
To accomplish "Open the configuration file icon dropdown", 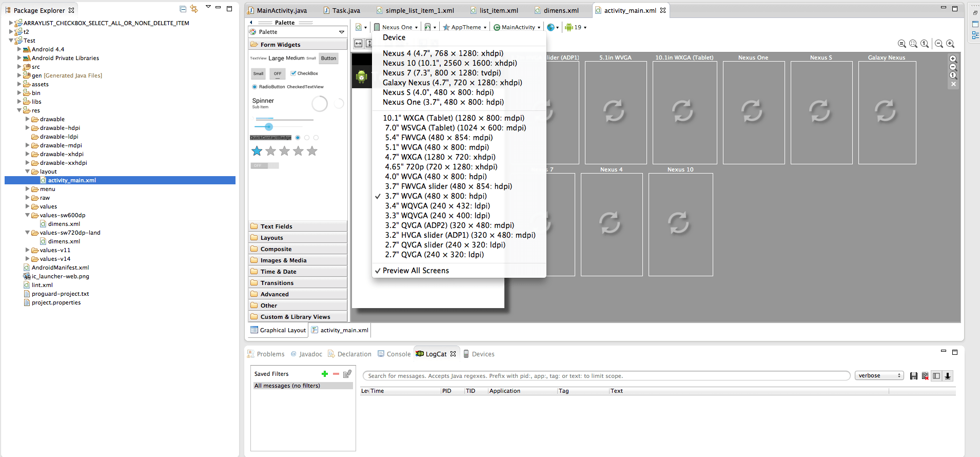I will tap(361, 27).
